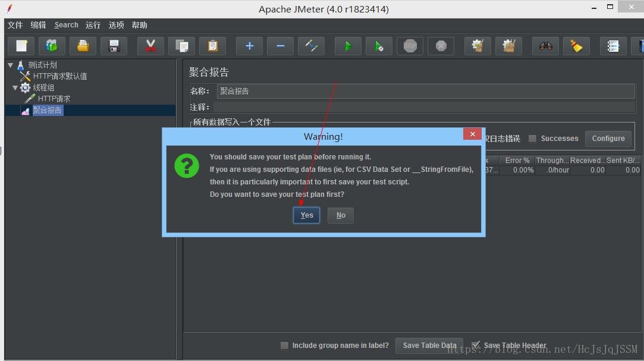
Task: Open the 文件 menu
Action: [x=15, y=25]
